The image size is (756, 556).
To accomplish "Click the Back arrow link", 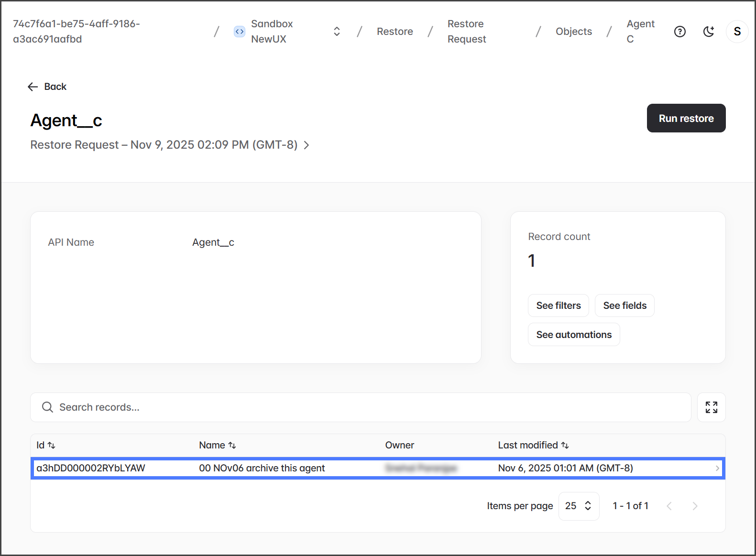I will coord(47,87).
